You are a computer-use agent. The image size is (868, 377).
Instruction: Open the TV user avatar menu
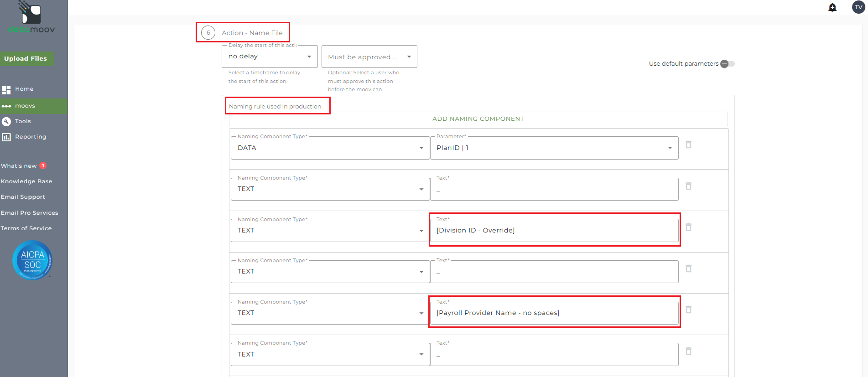click(858, 7)
